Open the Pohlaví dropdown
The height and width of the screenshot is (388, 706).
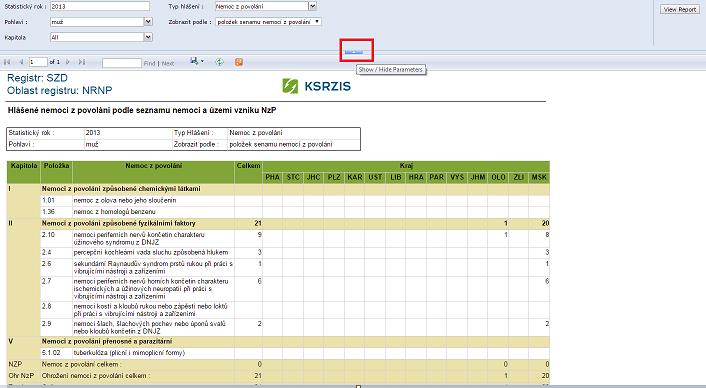pos(148,22)
